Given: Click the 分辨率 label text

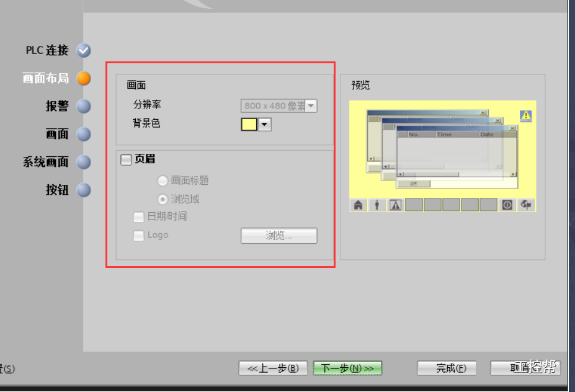Looking at the screenshot, I should pyautogui.click(x=147, y=104).
